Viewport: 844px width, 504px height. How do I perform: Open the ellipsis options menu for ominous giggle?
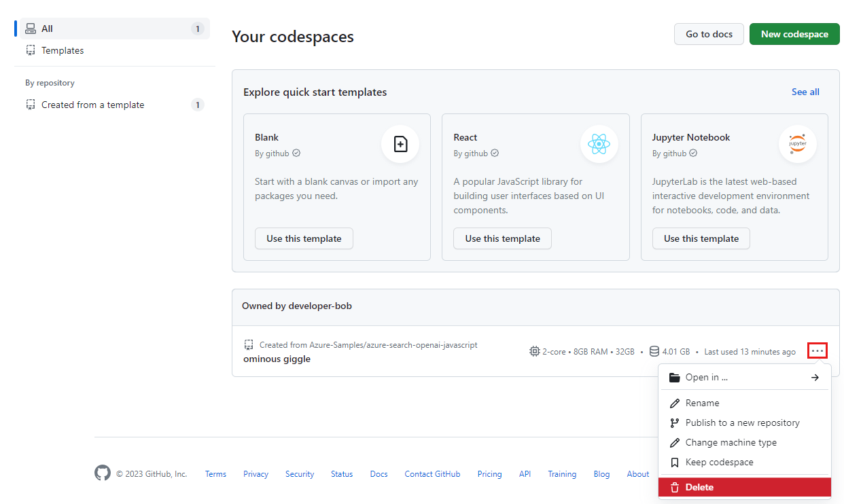[x=817, y=350]
